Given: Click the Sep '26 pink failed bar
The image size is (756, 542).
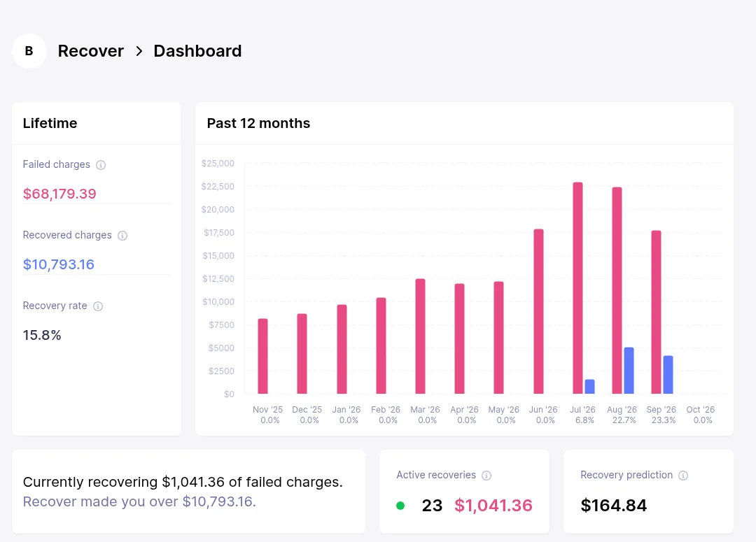Looking at the screenshot, I should (656, 312).
